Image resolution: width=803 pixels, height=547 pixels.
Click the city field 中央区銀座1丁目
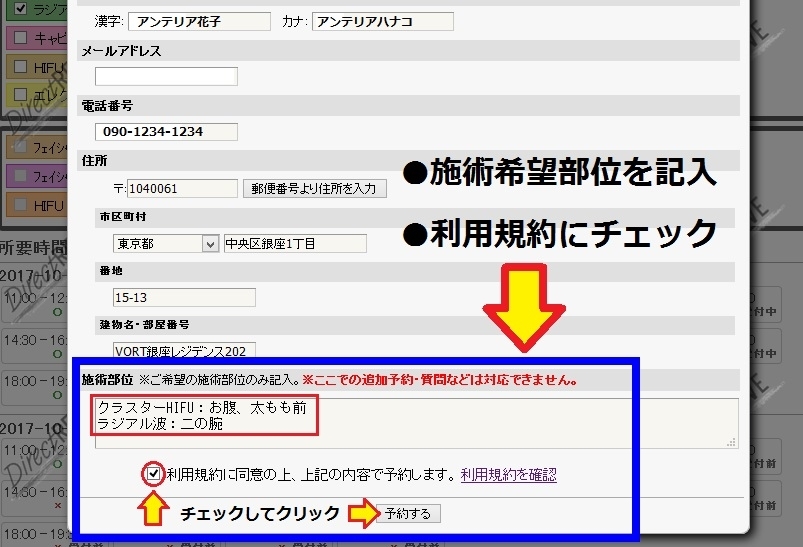(x=295, y=243)
